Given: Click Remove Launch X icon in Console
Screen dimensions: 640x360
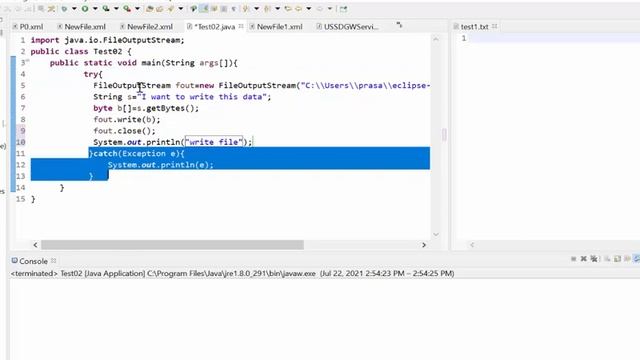Looking at the screenshot, I should (x=584, y=259).
